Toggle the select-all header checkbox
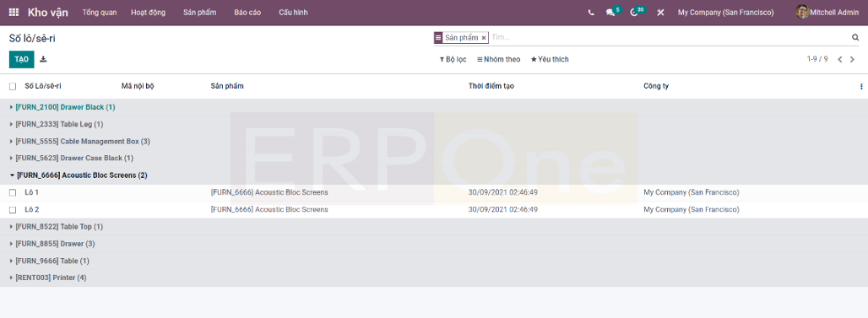Viewport: 868px width, 318px height. (12, 86)
